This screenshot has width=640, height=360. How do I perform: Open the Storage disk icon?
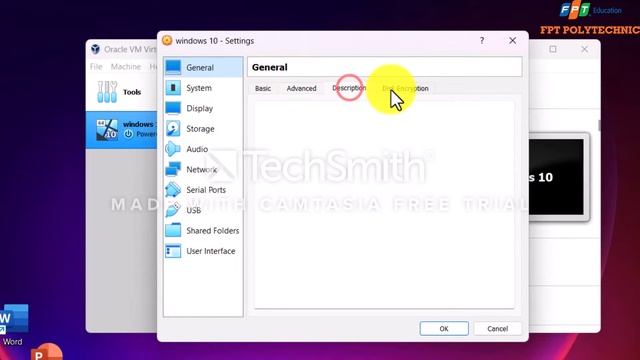tap(173, 129)
